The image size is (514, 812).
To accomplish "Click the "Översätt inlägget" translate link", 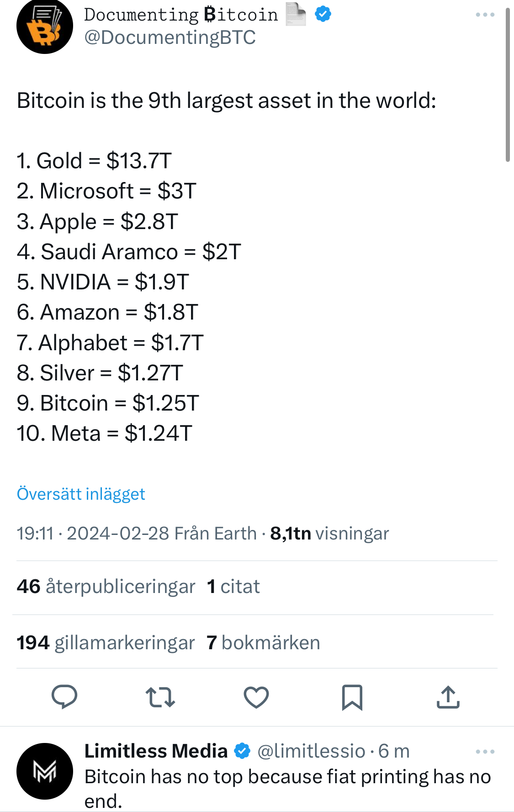I will 81,494.
